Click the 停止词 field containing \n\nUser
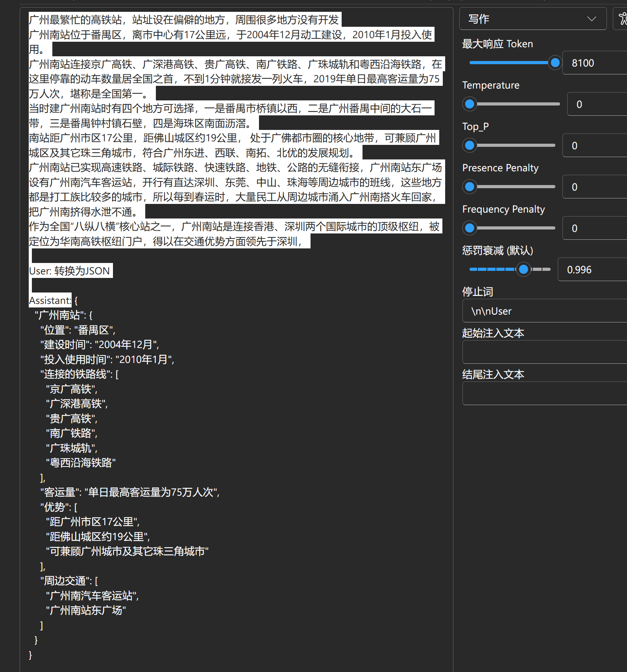 point(545,311)
